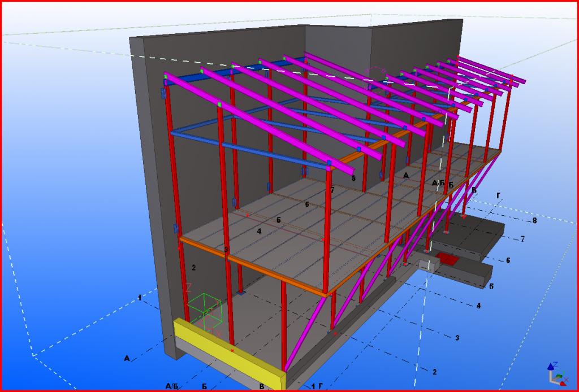Viewport: 579px width, 392px height.
Task: Click grid label 5 beside the foundation block
Action: tap(491, 286)
